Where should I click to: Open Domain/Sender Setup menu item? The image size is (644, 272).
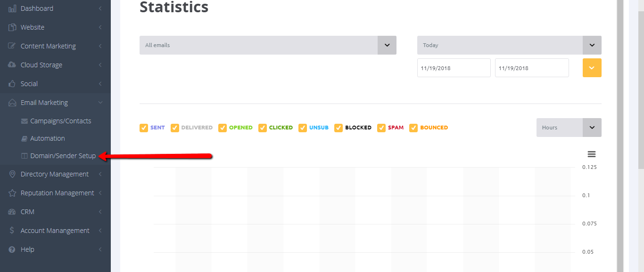coord(63,156)
